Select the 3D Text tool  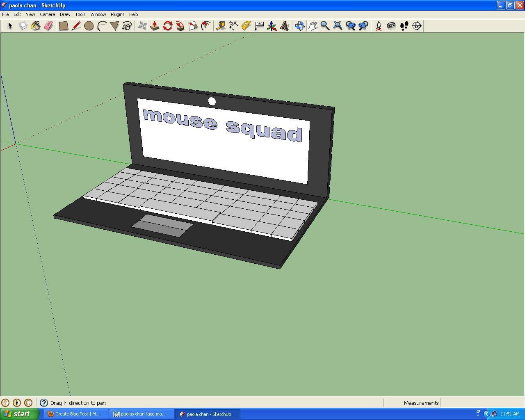click(284, 26)
